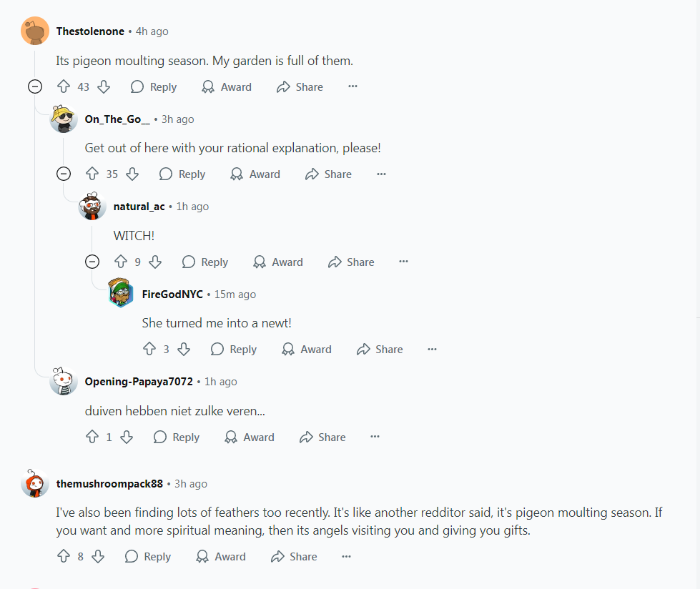
Task: Open FireGodNYC's avatar profile
Action: (x=121, y=294)
